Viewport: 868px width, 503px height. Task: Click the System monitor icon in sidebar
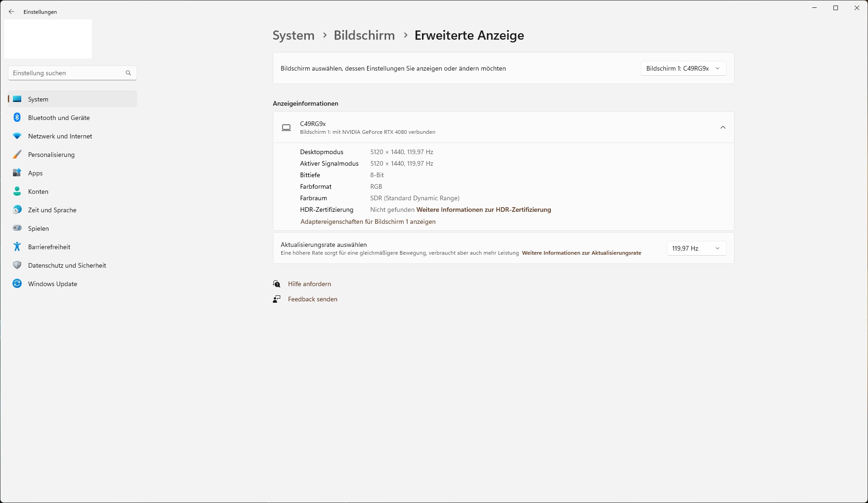[x=17, y=99]
